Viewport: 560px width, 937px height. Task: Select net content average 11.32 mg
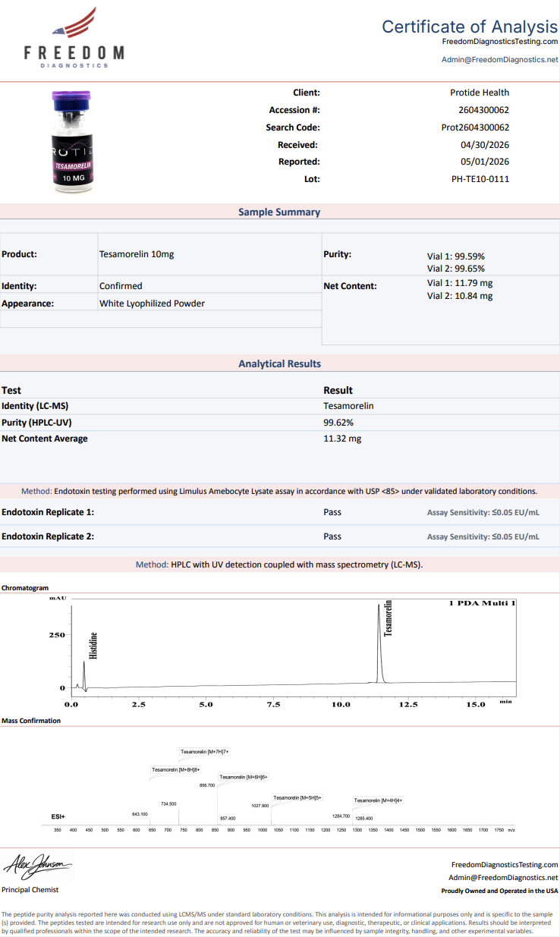click(x=342, y=439)
